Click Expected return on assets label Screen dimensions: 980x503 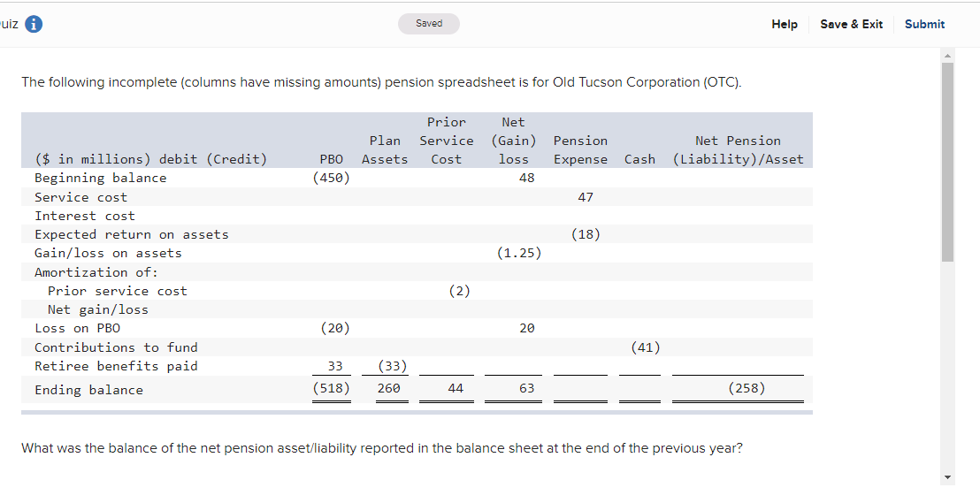[x=131, y=235]
